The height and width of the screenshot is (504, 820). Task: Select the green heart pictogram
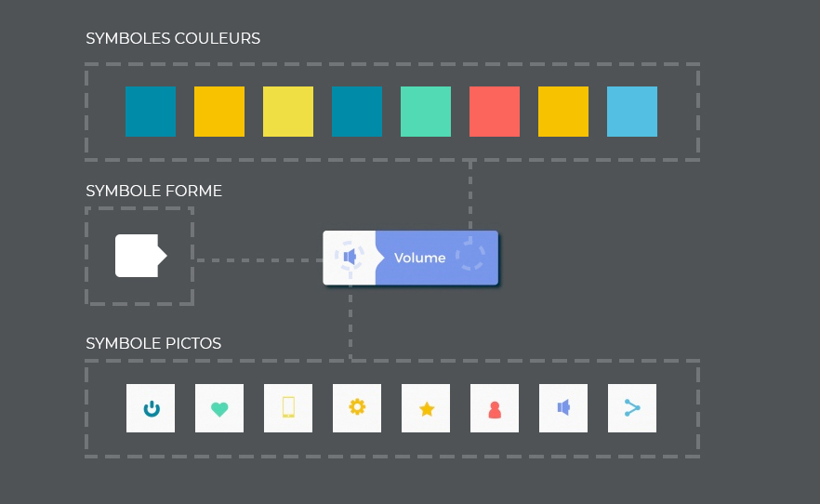click(x=219, y=409)
